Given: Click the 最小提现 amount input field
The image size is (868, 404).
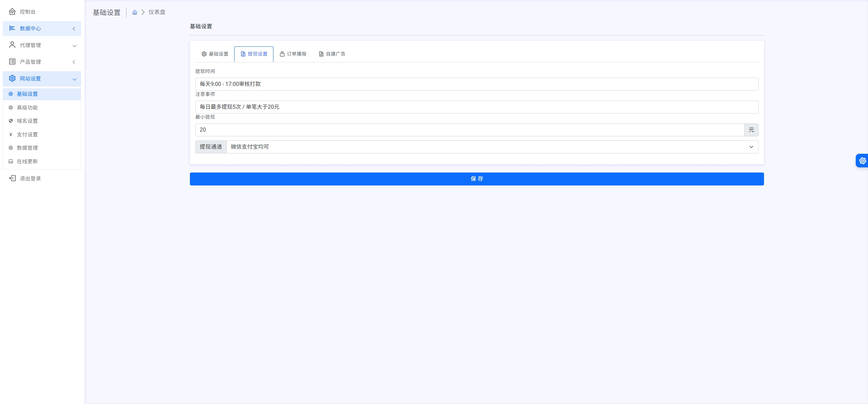Looking at the screenshot, I should pos(469,130).
